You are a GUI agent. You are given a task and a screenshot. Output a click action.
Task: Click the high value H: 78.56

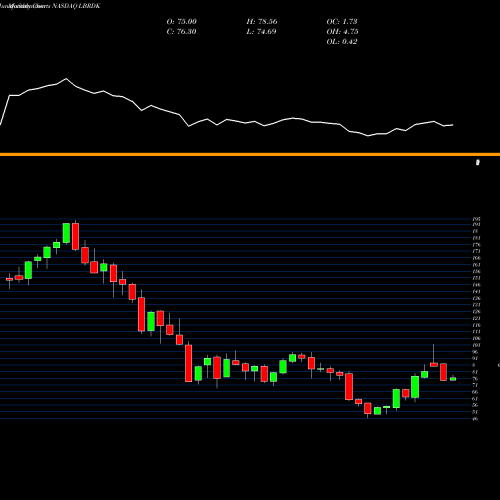click(262, 22)
